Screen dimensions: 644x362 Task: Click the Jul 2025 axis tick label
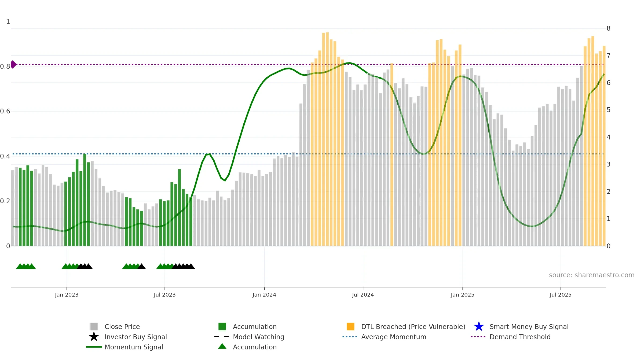click(561, 295)
